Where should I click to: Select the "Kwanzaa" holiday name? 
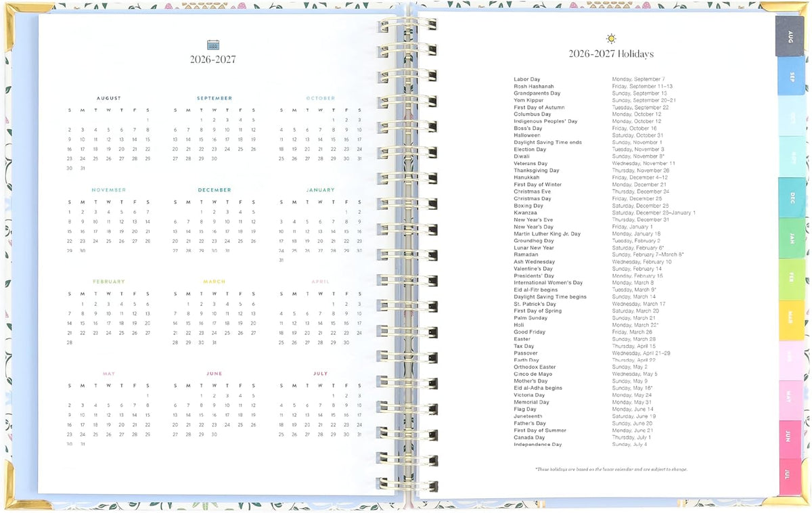526,213
